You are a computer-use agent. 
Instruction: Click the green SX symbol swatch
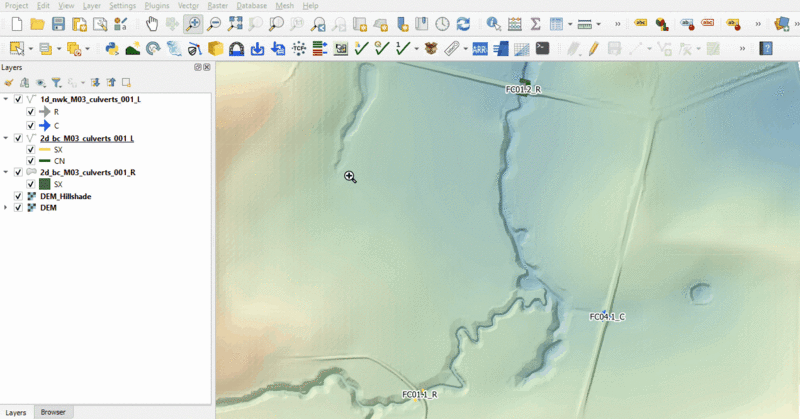(45, 184)
